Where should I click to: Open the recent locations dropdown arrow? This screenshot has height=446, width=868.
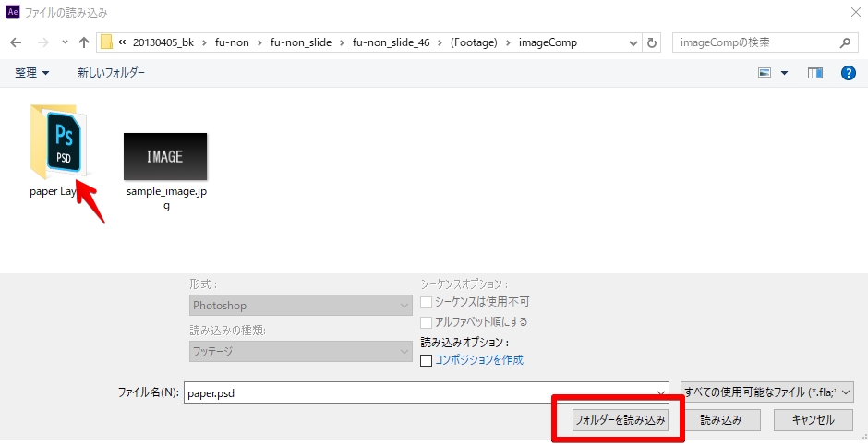tap(65, 42)
